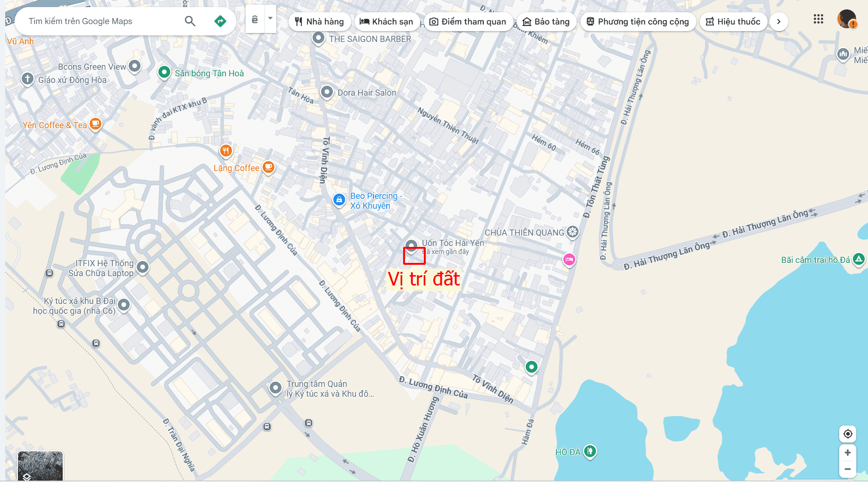Image resolution: width=868 pixels, height=482 pixels.
Task: Select the Hiệu thuốc chip
Action: coord(733,22)
